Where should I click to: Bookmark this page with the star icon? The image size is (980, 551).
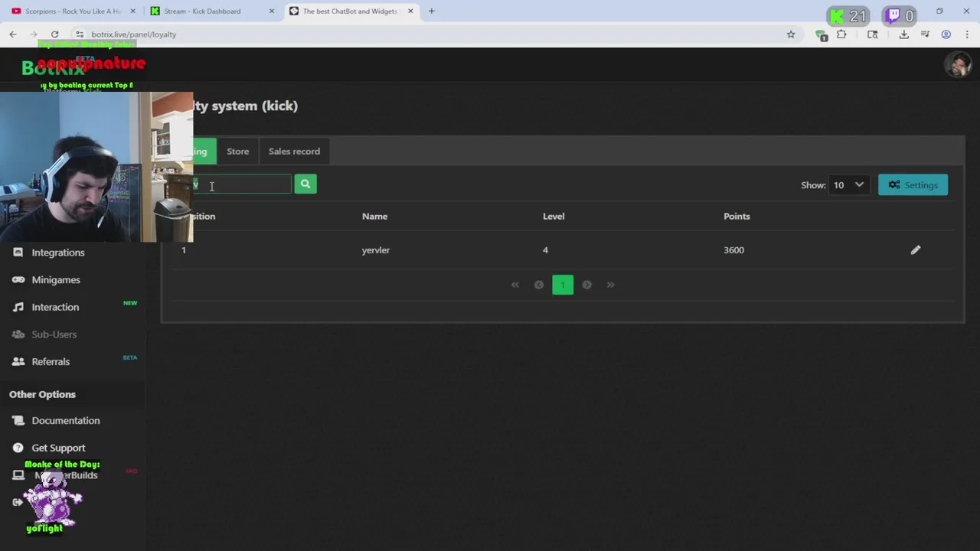click(791, 34)
